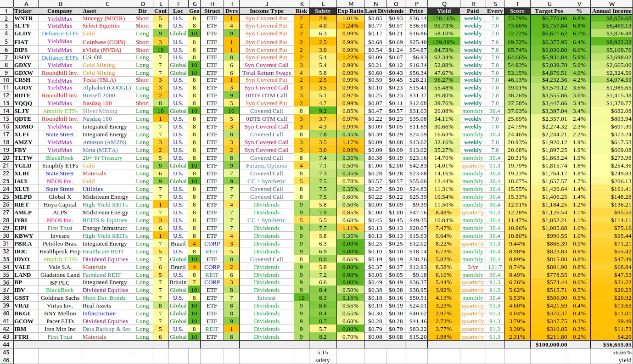Viewport: 633px width, 364px height.
Task: Click the "Britain" location cell
Action: pyautogui.click(x=178, y=282)
